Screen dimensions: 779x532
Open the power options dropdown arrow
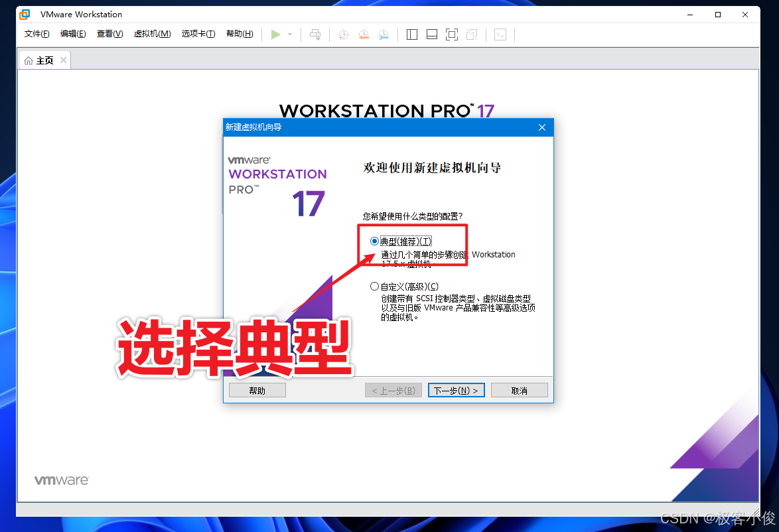pos(290,34)
